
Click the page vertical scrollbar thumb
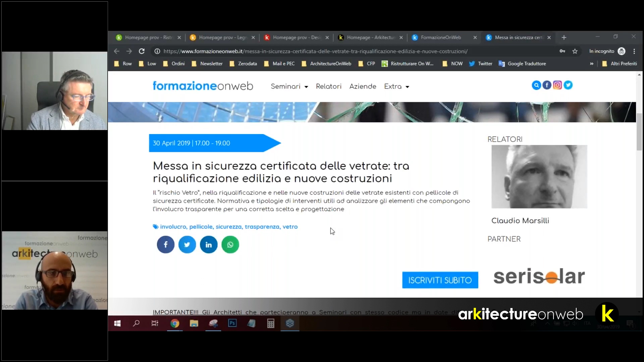pyautogui.click(x=639, y=132)
